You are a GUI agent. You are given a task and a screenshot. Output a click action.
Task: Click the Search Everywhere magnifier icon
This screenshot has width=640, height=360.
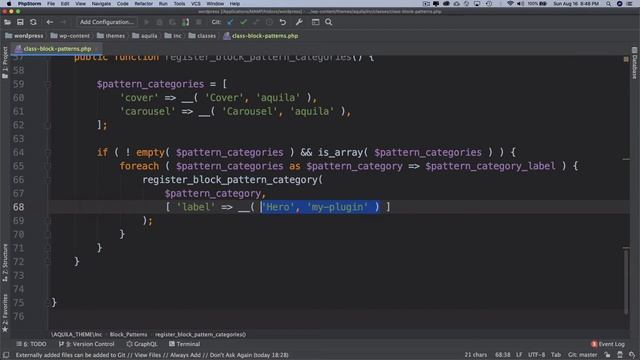(x=329, y=22)
